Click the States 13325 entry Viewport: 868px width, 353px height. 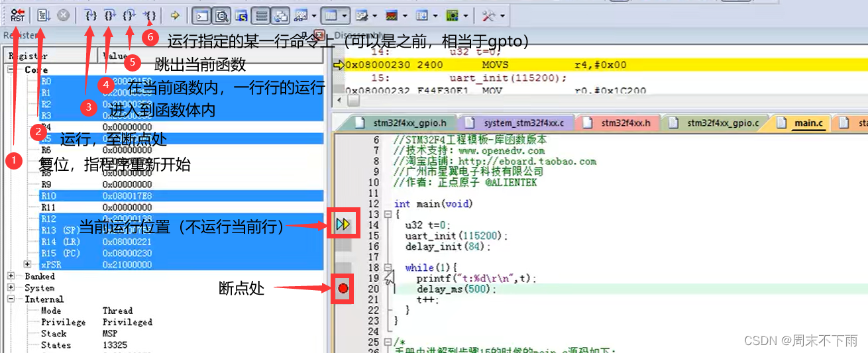click(83, 345)
